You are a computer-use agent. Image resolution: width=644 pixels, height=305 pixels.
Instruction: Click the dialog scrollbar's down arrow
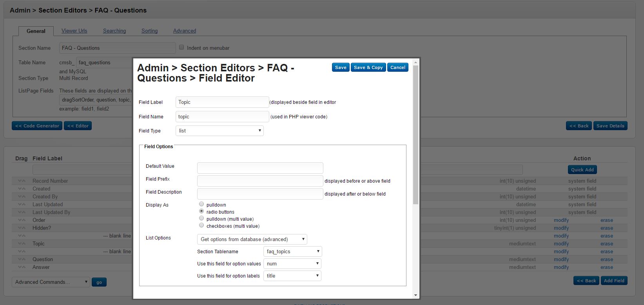(x=415, y=295)
